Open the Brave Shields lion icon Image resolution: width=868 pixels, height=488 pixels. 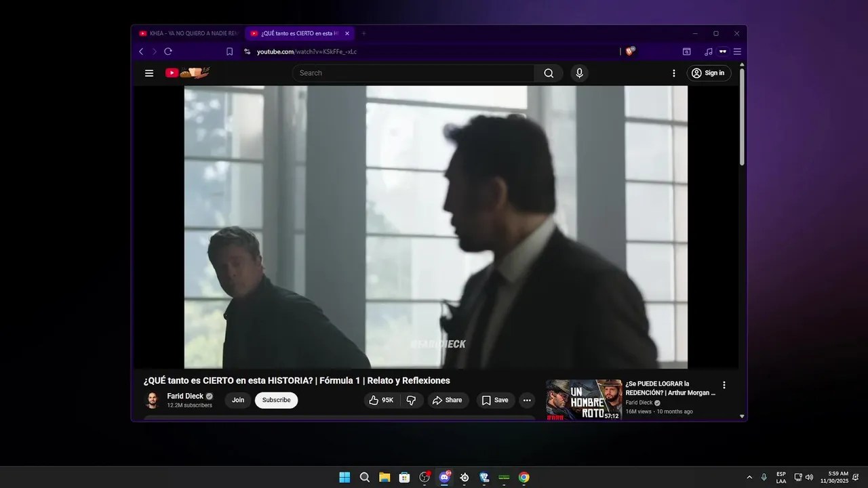[630, 52]
